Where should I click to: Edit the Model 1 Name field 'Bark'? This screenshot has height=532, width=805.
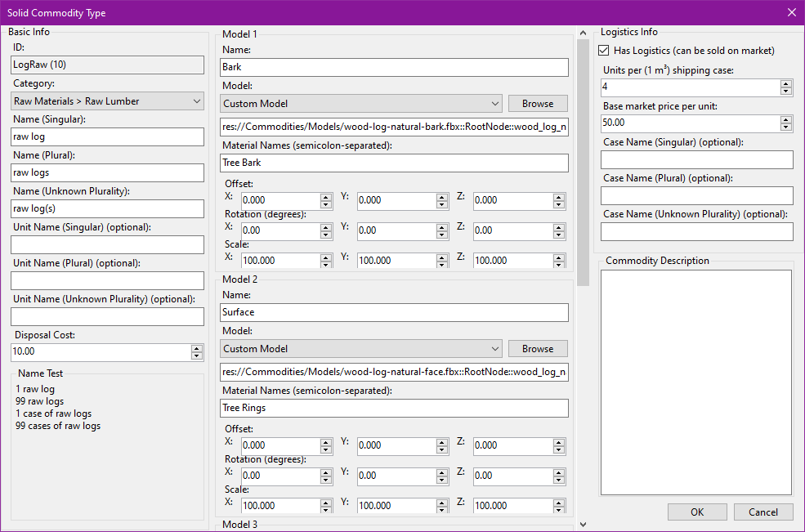394,67
